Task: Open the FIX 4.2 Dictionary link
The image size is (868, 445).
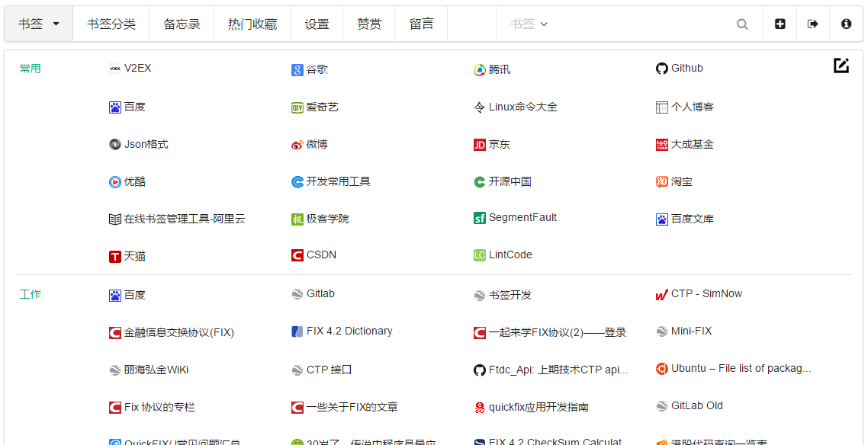Action: click(x=349, y=331)
